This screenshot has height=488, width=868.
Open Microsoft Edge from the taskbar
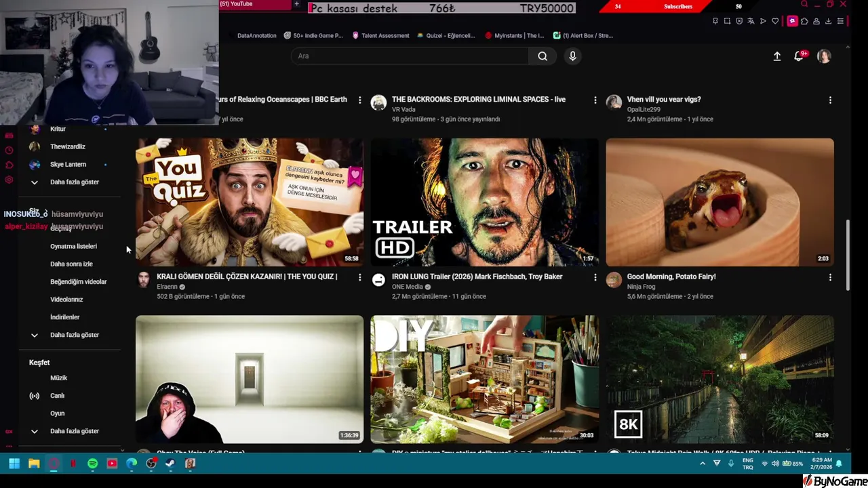pyautogui.click(x=132, y=464)
